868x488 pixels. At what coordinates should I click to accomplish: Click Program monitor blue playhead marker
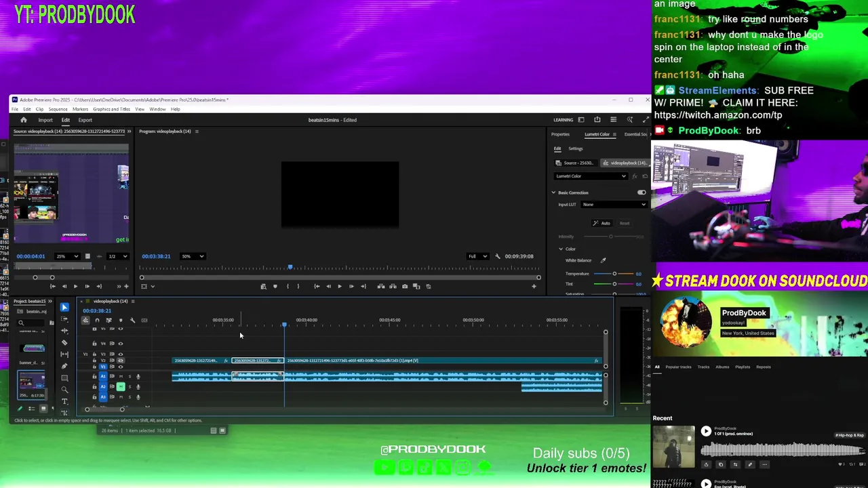(x=290, y=268)
